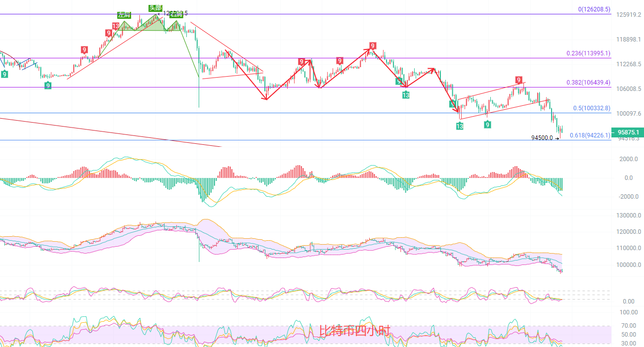The height and width of the screenshot is (347, 644).
Task: Click the 130000.0 Bollinger panel axis value
Action: coord(626,216)
